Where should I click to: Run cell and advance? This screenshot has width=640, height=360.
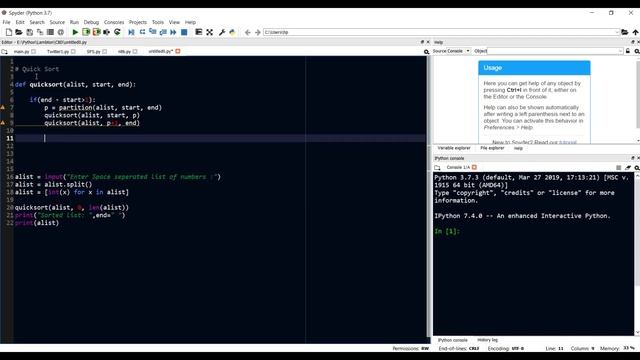click(x=96, y=32)
